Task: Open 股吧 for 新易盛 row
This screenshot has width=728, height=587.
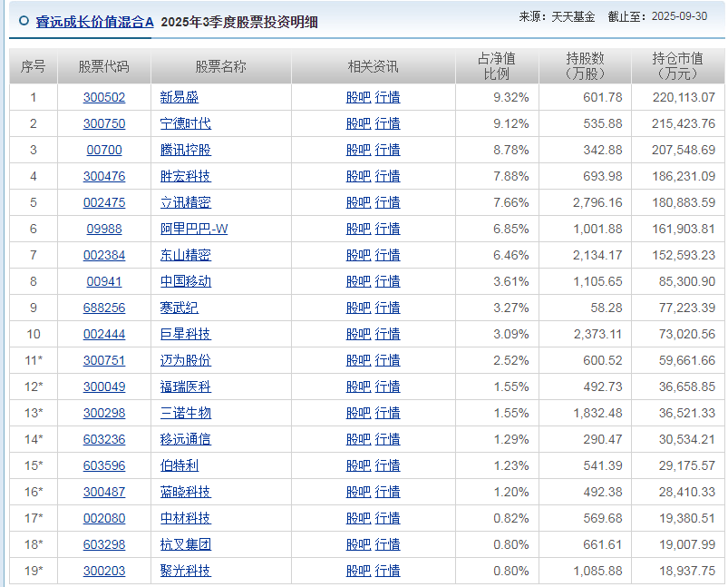Action: (x=358, y=97)
